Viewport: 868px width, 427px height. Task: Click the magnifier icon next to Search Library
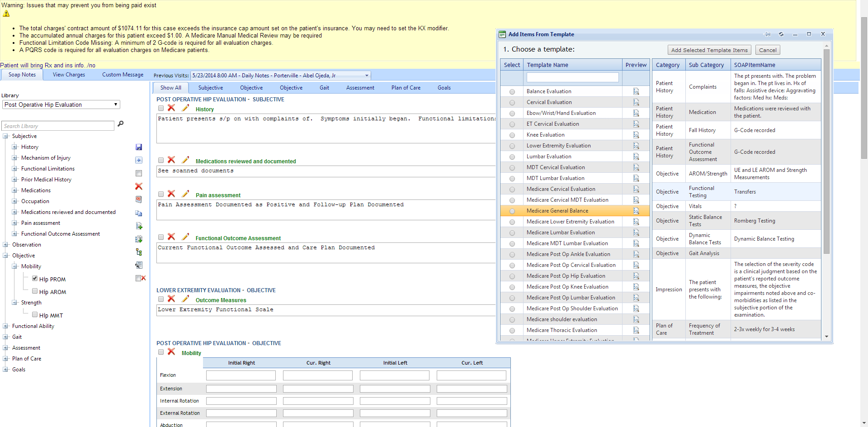(x=121, y=124)
